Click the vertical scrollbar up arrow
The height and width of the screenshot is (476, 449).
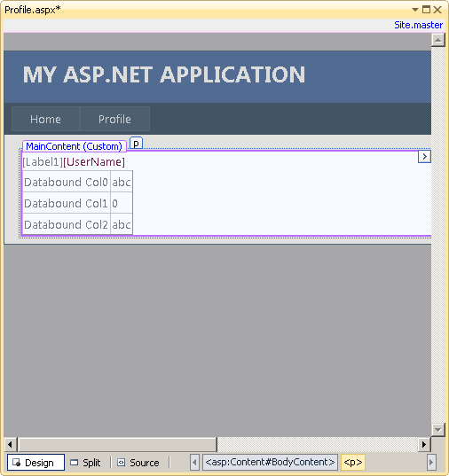click(x=438, y=40)
